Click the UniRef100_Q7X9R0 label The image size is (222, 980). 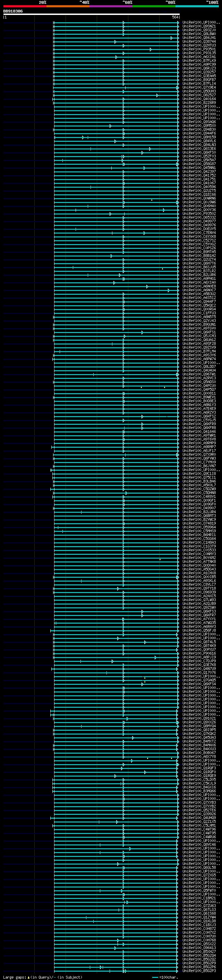click(x=199, y=455)
